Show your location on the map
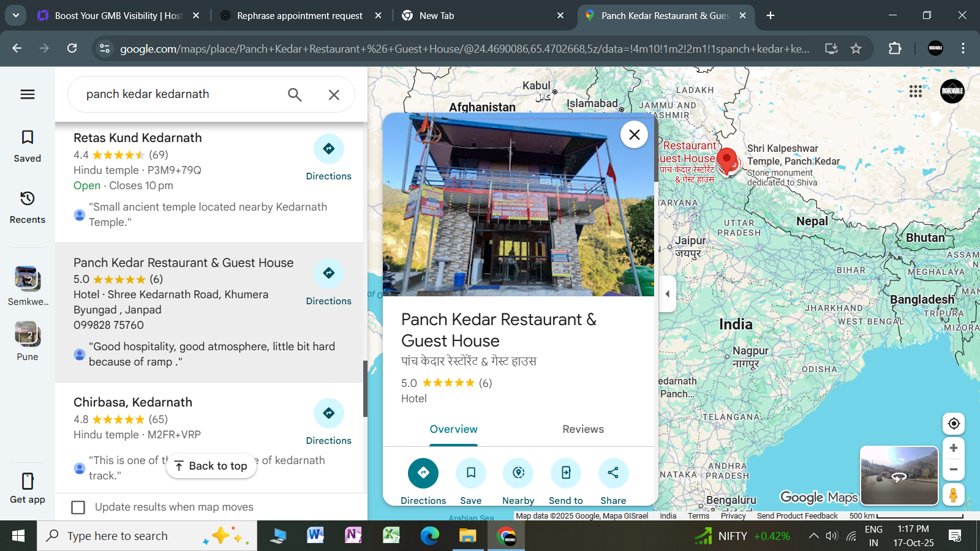Screen dimensions: 980x551 [954, 423]
